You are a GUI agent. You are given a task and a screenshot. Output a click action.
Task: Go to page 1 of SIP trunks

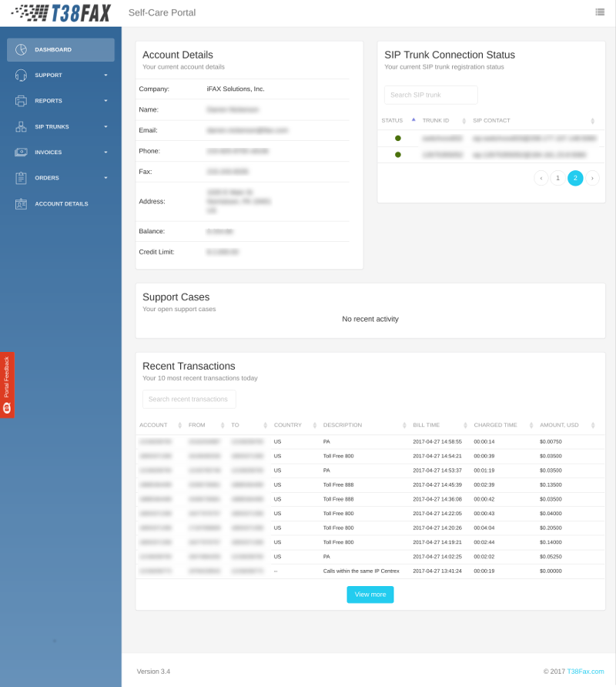557,178
